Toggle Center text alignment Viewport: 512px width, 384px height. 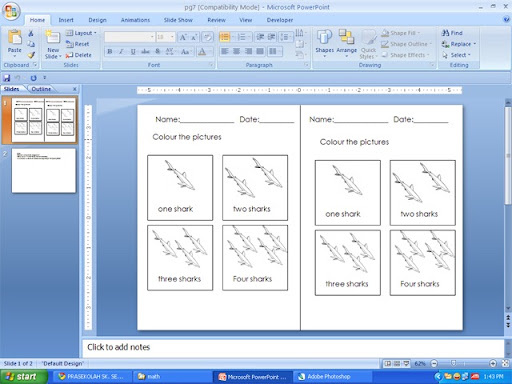(236, 51)
